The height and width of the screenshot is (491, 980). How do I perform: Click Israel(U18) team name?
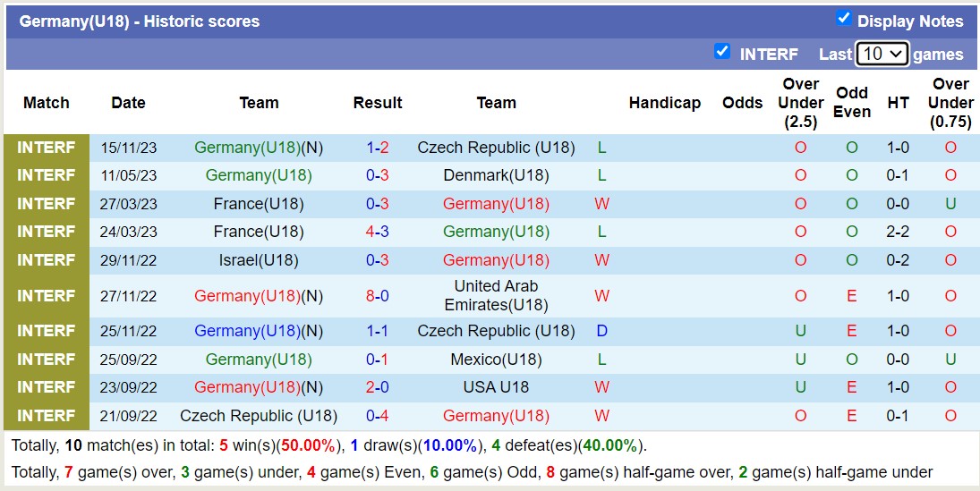coord(259,260)
